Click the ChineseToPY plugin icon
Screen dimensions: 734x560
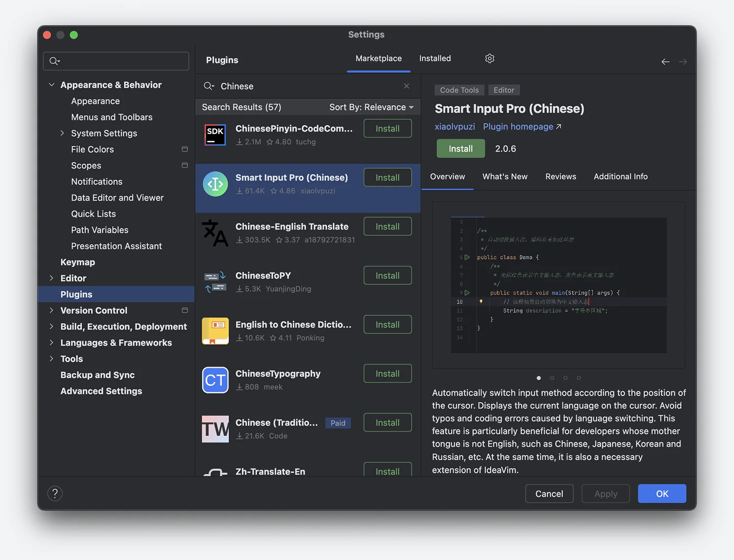tap(215, 282)
